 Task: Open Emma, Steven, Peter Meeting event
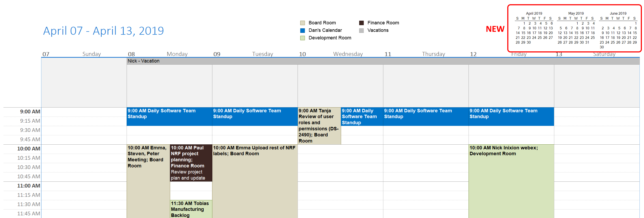pyautogui.click(x=148, y=181)
